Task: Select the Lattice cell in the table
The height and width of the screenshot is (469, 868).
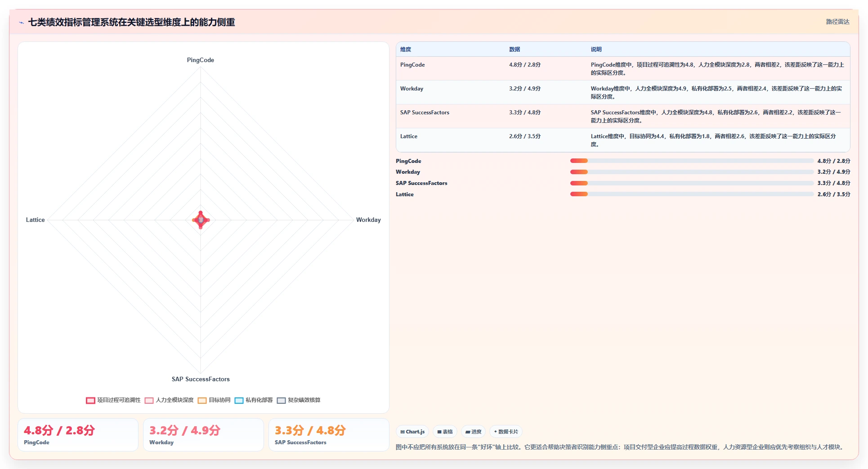Action: (x=409, y=136)
